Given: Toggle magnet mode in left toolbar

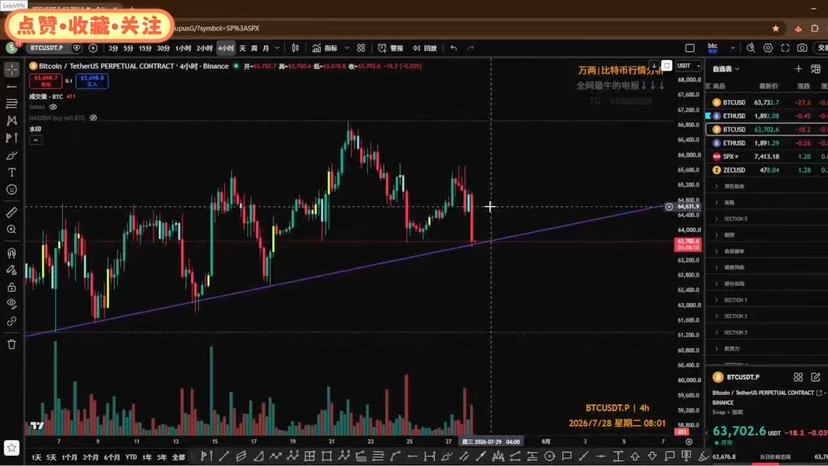Looking at the screenshot, I should (12, 253).
